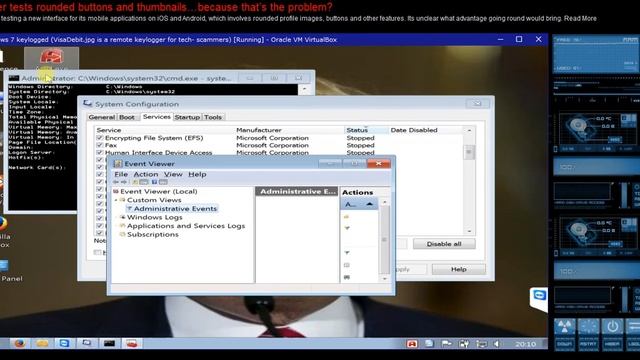This screenshot has height=360, width=640.
Task: Click the System Configuration title bar icon
Action: (88, 104)
